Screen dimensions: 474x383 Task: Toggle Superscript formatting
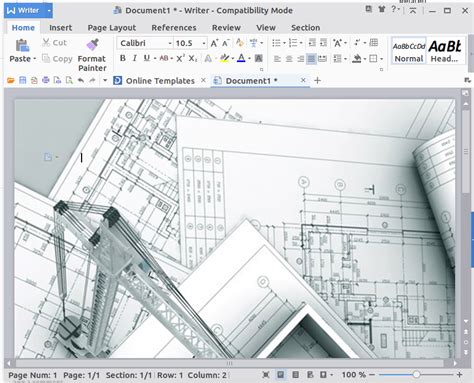pyautogui.click(x=180, y=58)
